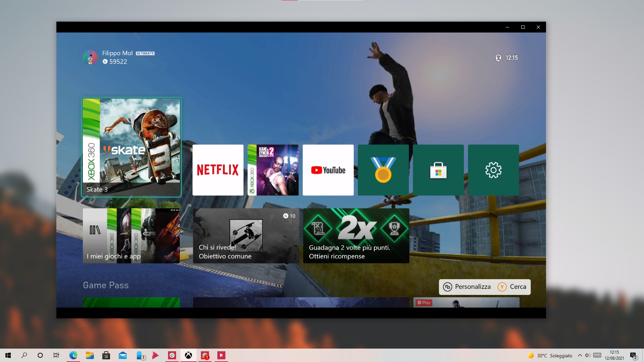Open Task View on the taskbar

[x=56, y=355]
